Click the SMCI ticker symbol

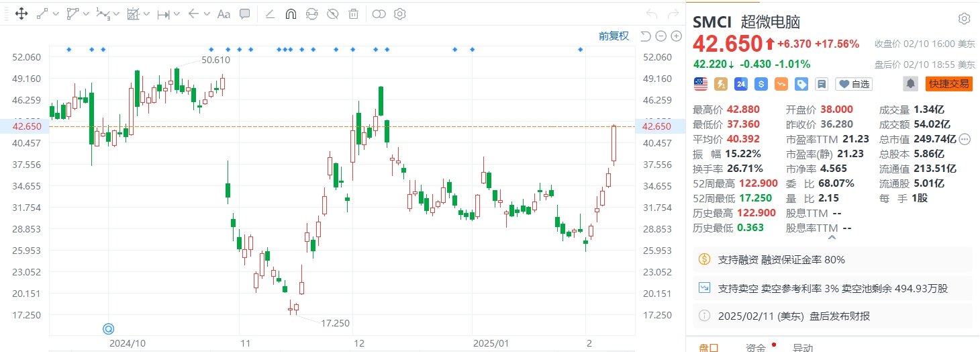tap(713, 21)
